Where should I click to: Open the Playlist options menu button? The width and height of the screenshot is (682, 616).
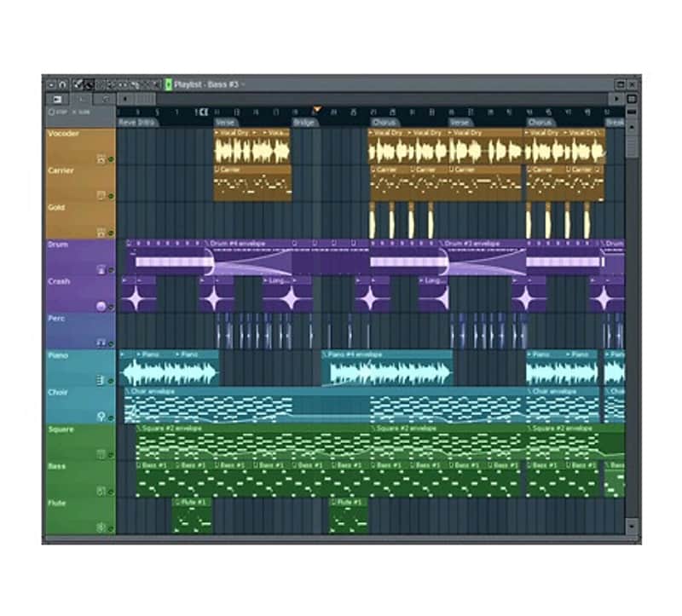click(x=52, y=84)
